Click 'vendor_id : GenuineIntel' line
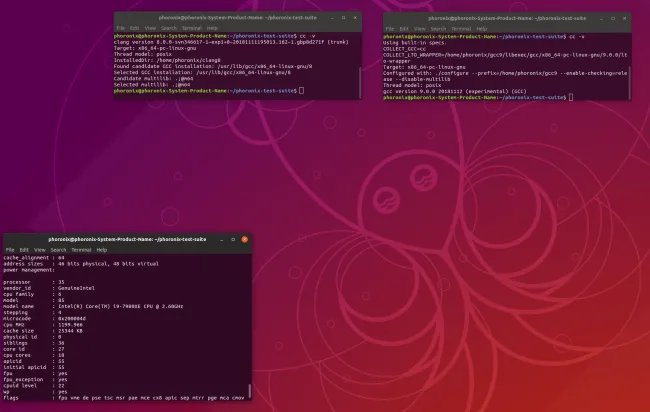Screen dimensions: 650x412 49,288
